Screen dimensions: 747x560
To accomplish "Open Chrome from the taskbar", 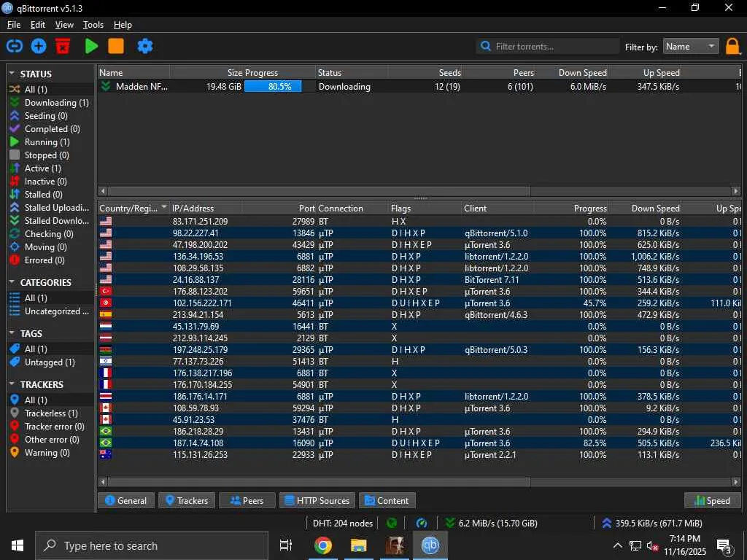I will coord(322,545).
